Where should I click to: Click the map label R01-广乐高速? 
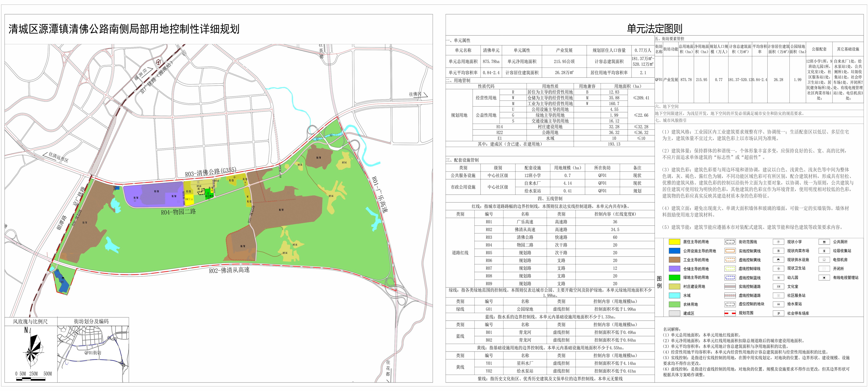(x=380, y=195)
